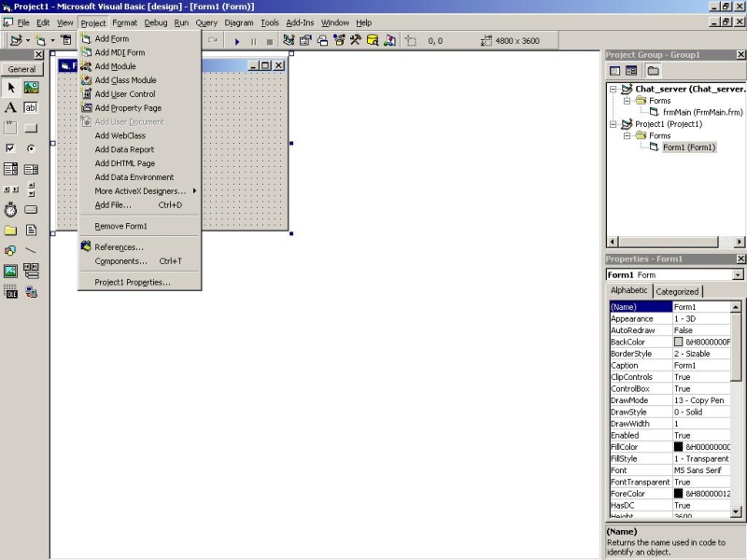
Task: Click the End (stop) button on the toolbar
Action: [x=270, y=41]
